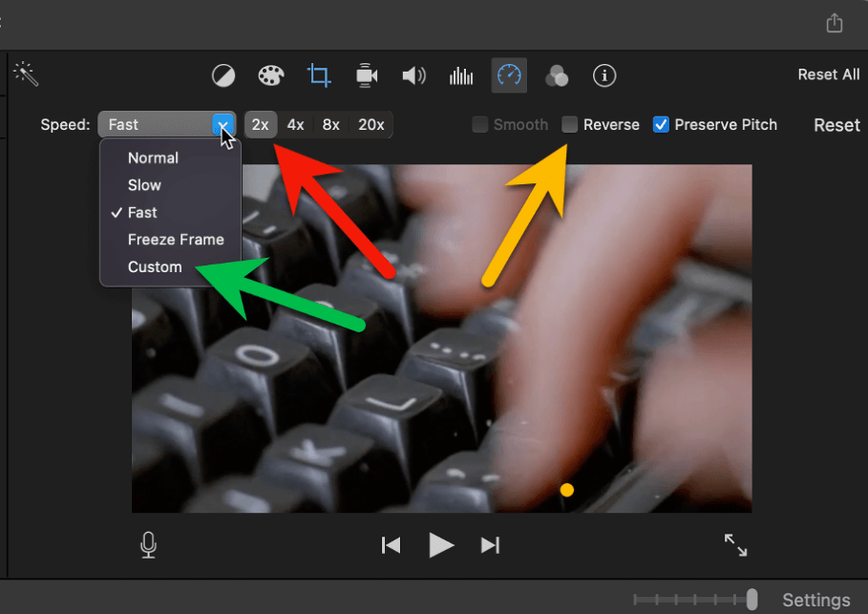The height and width of the screenshot is (614, 868).
Task: Disable the Preserve Pitch checkbox
Action: click(x=661, y=124)
